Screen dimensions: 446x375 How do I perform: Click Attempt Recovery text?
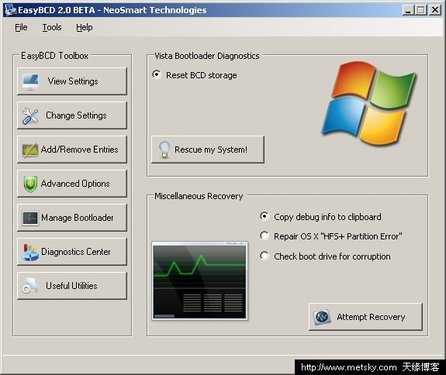pyautogui.click(x=371, y=317)
